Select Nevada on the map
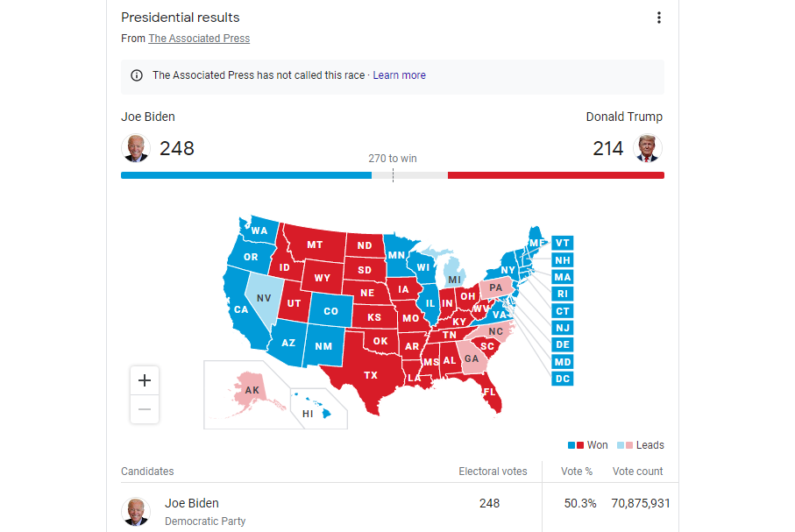The height and width of the screenshot is (532, 795). pos(264,298)
